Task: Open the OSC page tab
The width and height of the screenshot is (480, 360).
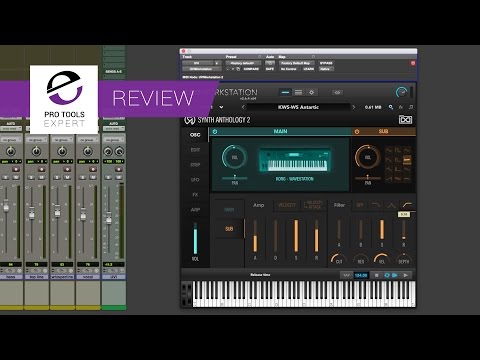Action: tap(195, 135)
